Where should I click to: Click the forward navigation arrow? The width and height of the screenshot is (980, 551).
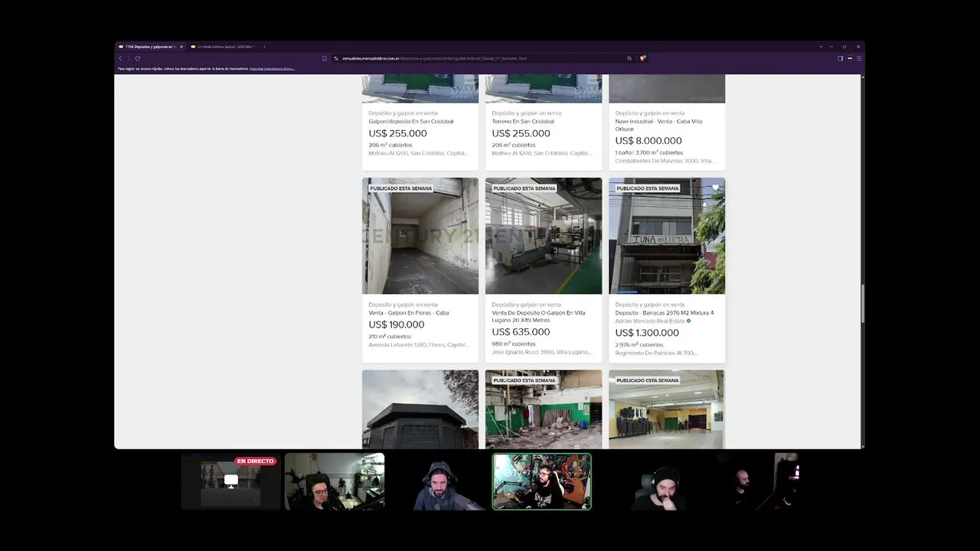coord(129,58)
